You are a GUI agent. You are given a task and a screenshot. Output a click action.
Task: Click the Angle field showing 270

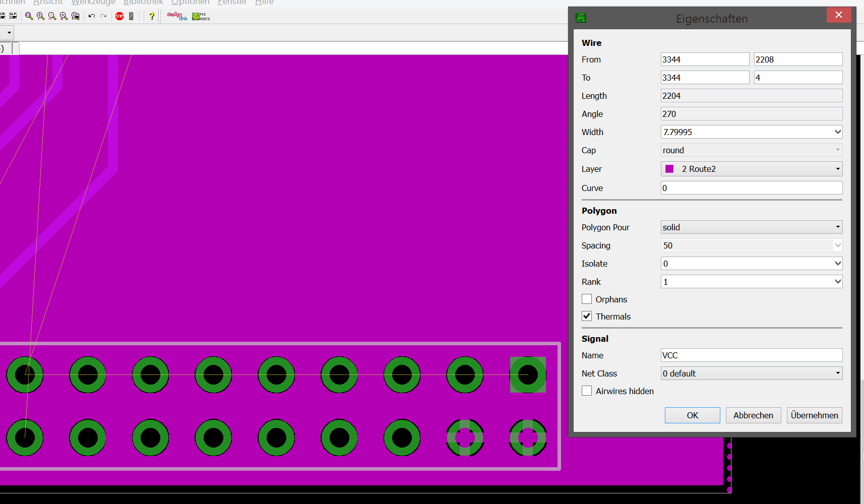coord(752,114)
